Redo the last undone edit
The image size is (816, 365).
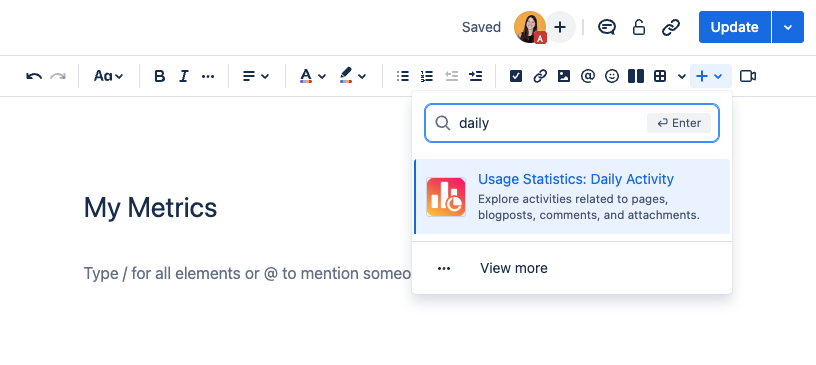(x=58, y=77)
